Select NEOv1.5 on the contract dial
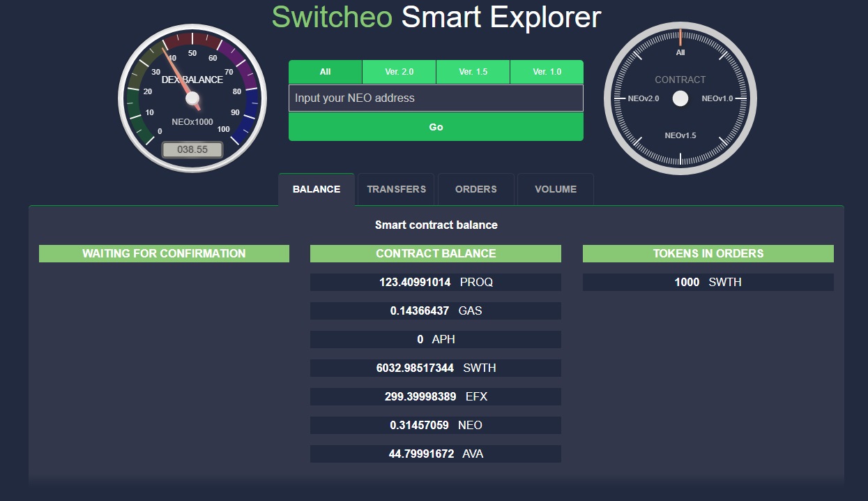This screenshot has height=501, width=868. pyautogui.click(x=680, y=135)
